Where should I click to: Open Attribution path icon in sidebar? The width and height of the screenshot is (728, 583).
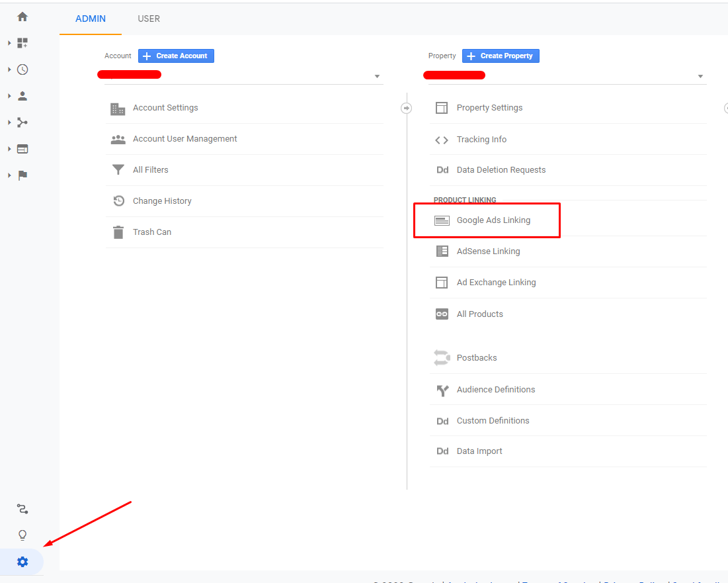click(22, 509)
